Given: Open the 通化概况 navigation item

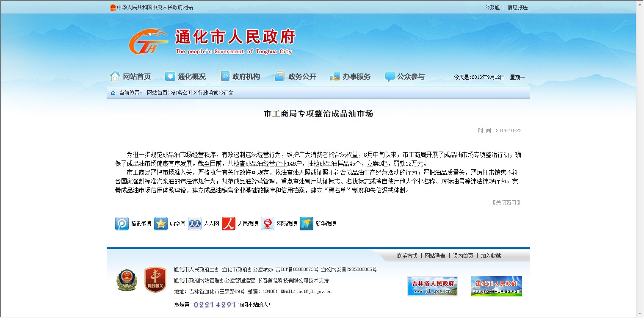Looking at the screenshot, I should (x=185, y=77).
